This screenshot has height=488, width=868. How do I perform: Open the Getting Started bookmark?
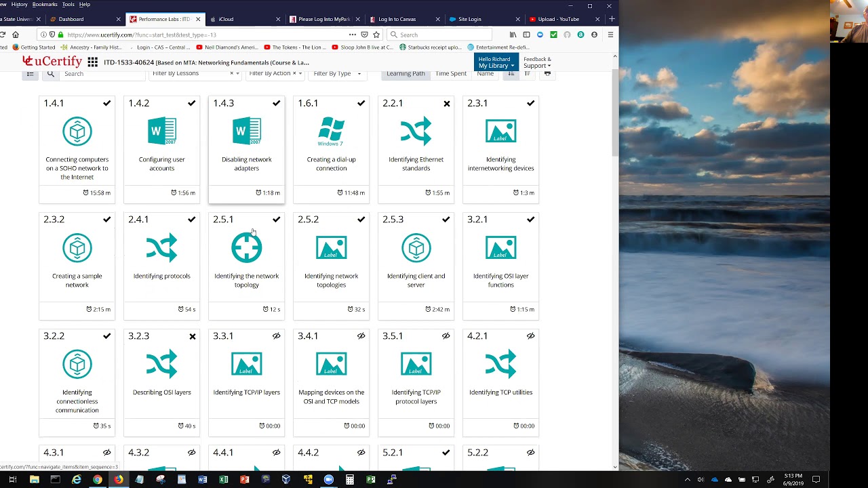(x=34, y=47)
